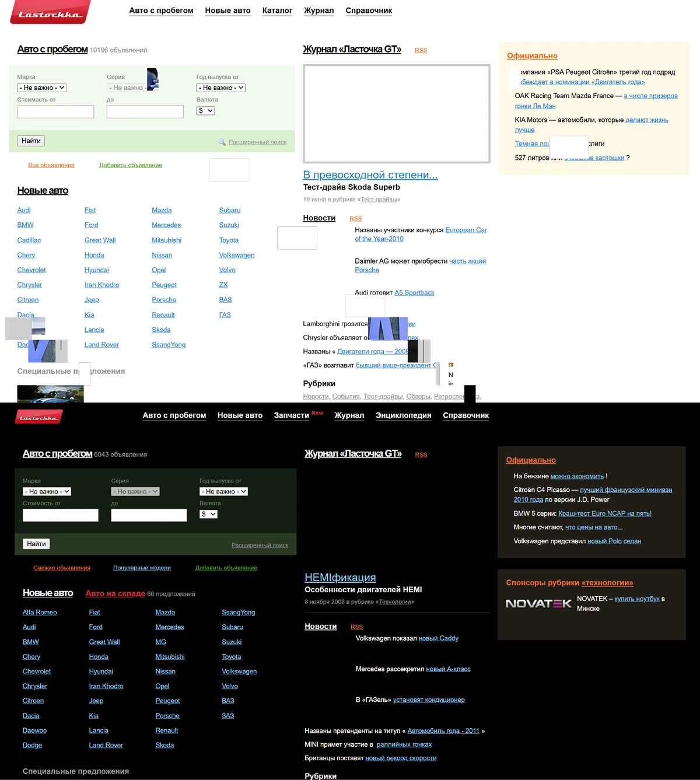Image resolution: width=700 pixels, height=780 pixels.
Task: Open the A5 Sportback news link
Action: 414,293
